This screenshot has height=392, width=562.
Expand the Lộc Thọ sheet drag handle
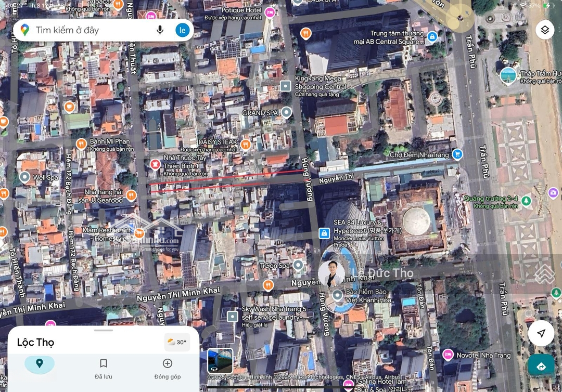104,330
